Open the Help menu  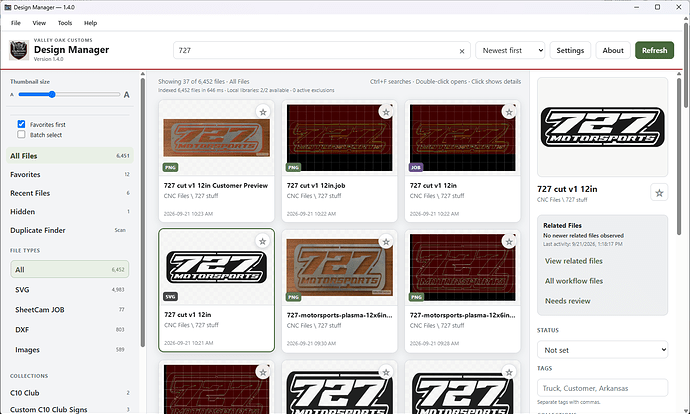pos(90,23)
